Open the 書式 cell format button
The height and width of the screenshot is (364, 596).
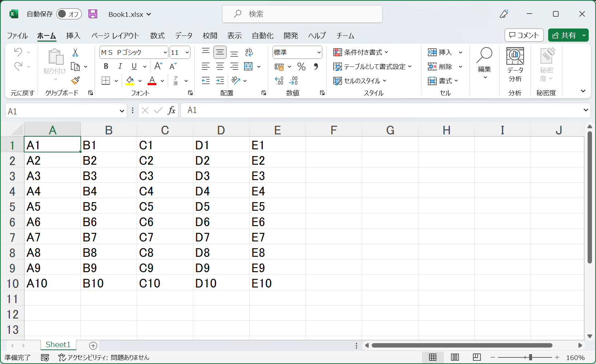pos(443,81)
